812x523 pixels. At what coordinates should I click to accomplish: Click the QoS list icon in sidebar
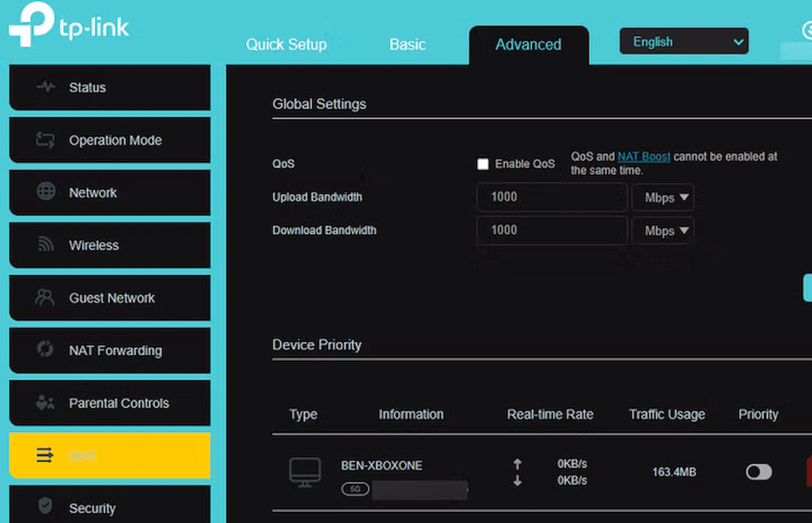45,455
